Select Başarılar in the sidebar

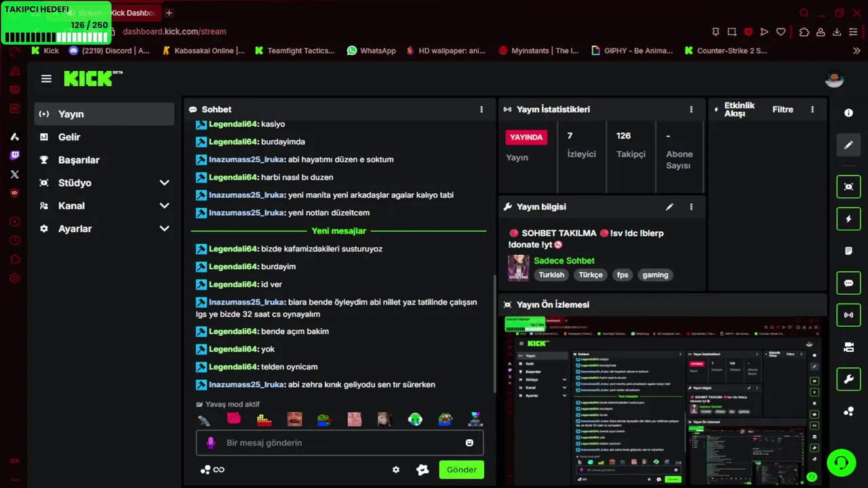pyautogui.click(x=104, y=160)
